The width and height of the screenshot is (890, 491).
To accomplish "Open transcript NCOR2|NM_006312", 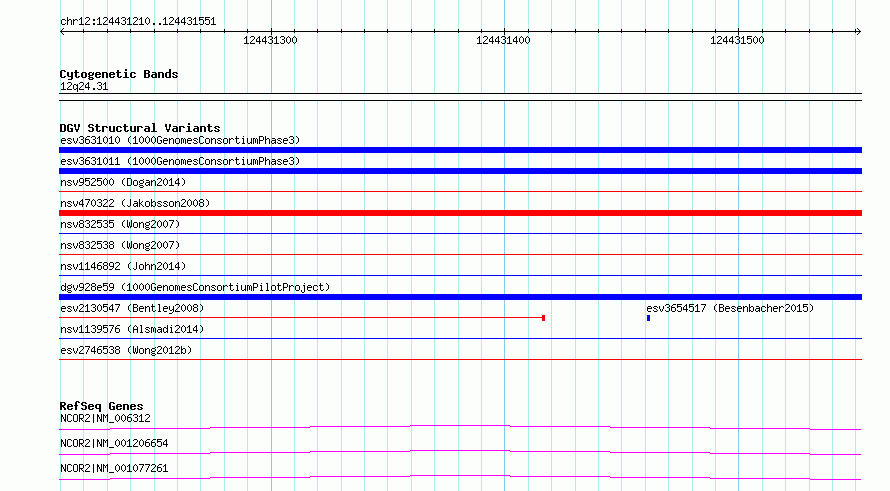I will click(x=106, y=418).
